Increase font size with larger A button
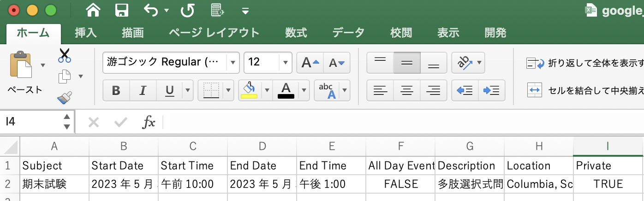644x201 pixels. tap(310, 63)
